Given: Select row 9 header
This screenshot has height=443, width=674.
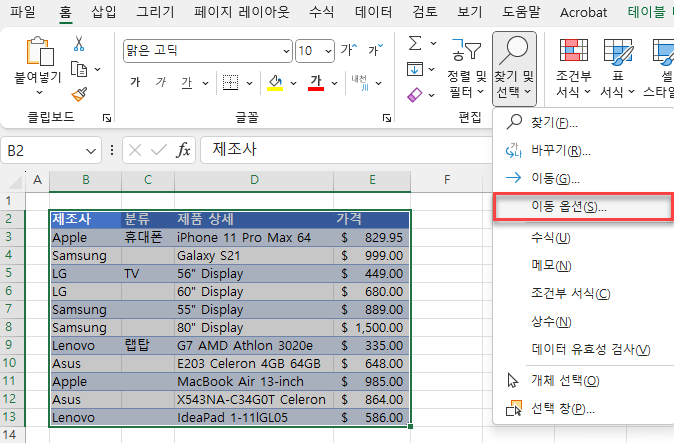Looking at the screenshot, I should click(x=12, y=345).
